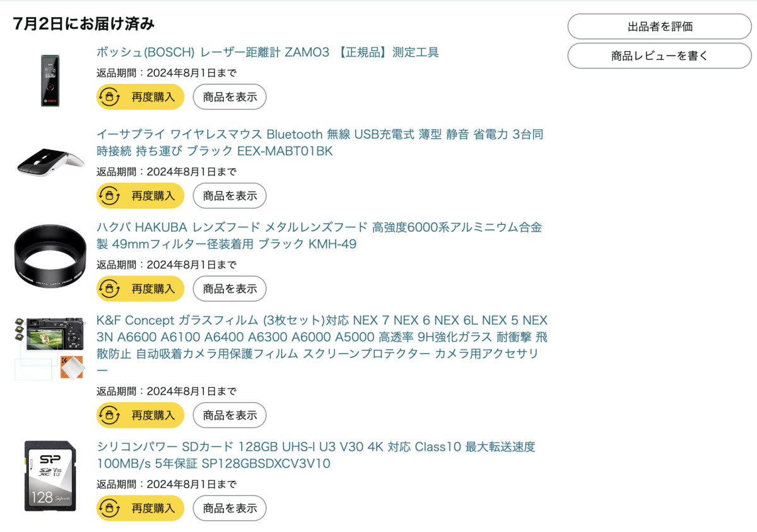Click the 返品期間 text under the K&F film

pos(167,391)
